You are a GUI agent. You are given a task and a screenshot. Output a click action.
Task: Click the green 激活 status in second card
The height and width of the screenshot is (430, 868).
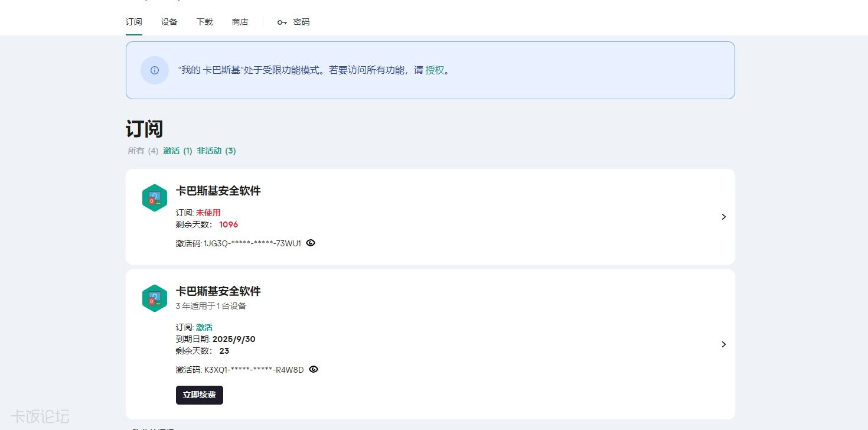coord(204,327)
